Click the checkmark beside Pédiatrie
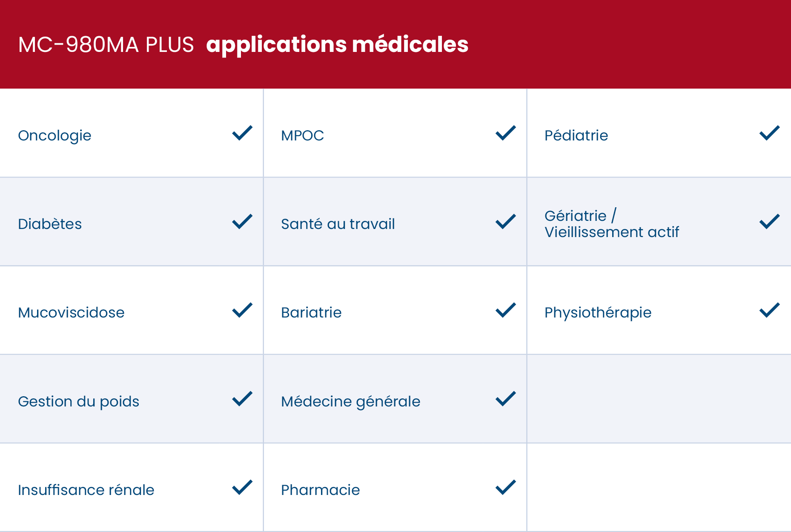Image resolution: width=791 pixels, height=532 pixels. (x=769, y=133)
